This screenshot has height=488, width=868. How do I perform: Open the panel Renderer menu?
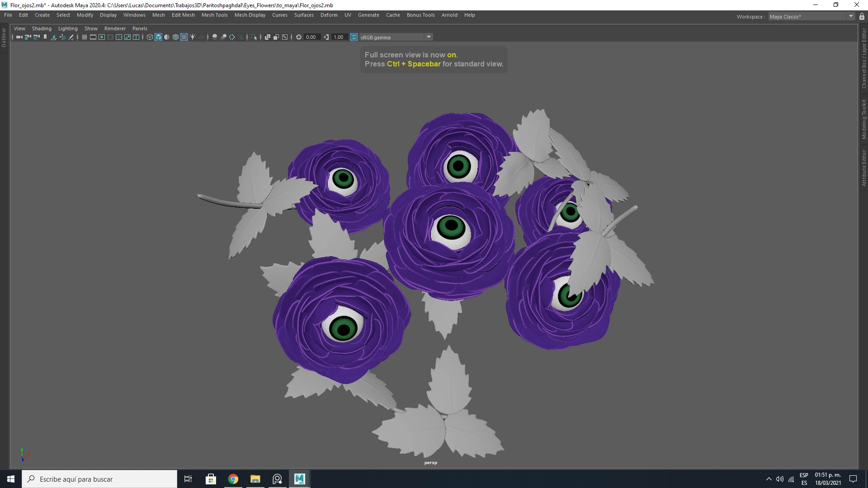point(115,28)
